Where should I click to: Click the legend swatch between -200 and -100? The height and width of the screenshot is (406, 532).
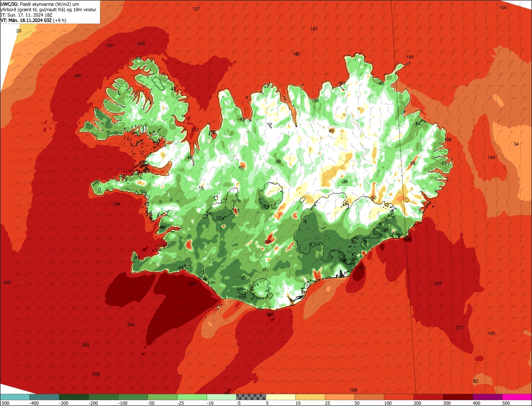103,397
